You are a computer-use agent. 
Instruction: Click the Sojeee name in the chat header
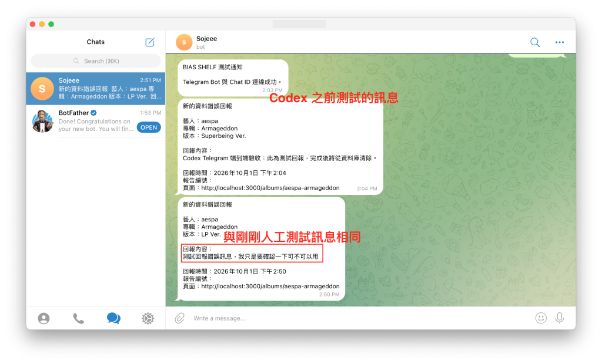(x=206, y=39)
